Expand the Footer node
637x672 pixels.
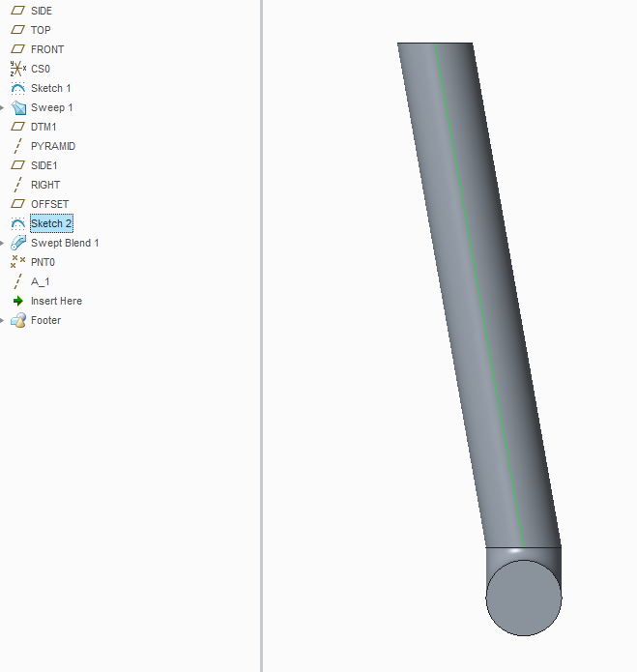pyautogui.click(x=2, y=320)
